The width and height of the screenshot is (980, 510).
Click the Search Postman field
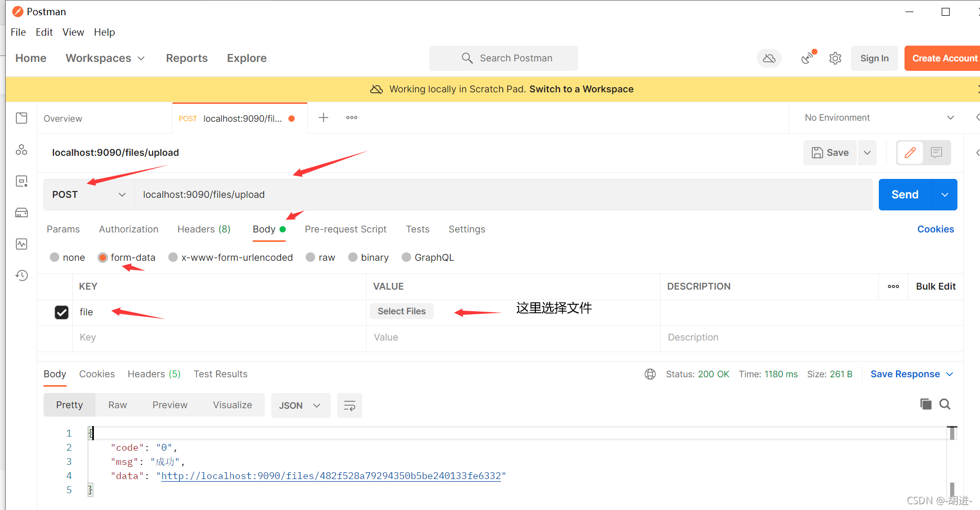pyautogui.click(x=503, y=58)
